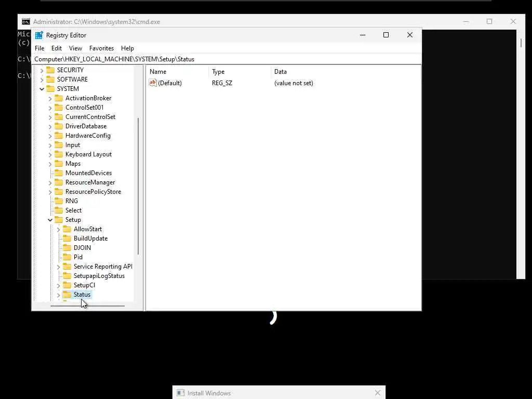
Task: Select the Status key label
Action: coord(82,295)
